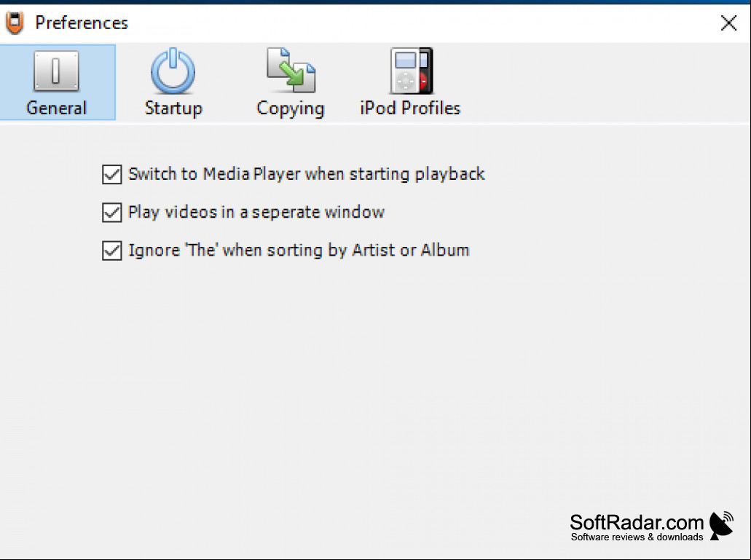Select the General tab label
Screen dimensions: 751x560
pos(57,109)
